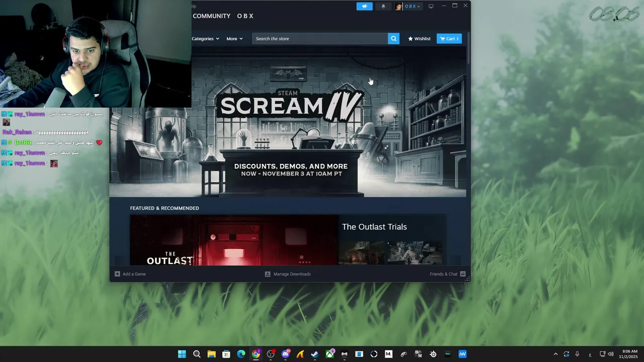The image size is (644, 362).
Task: Switch to Steam on the taskbar
Action: 315,354
